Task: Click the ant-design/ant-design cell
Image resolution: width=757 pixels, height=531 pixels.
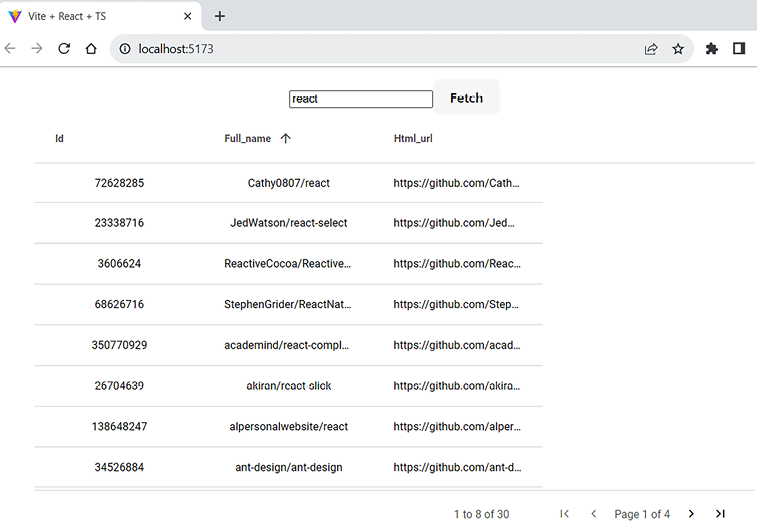Action: [288, 467]
